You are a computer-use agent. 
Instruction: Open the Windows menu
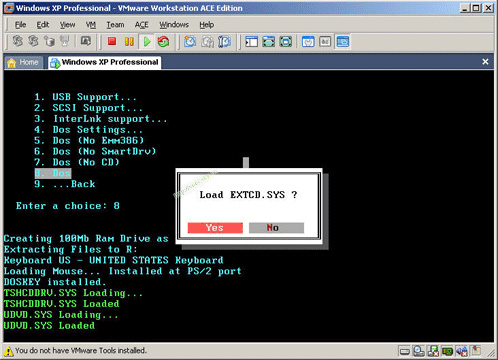[x=174, y=25]
